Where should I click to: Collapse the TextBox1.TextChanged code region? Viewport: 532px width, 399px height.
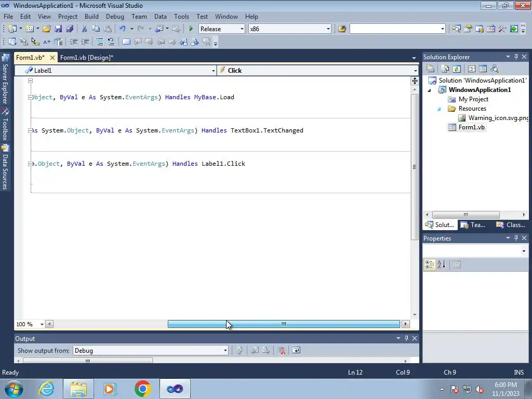pyautogui.click(x=30, y=130)
